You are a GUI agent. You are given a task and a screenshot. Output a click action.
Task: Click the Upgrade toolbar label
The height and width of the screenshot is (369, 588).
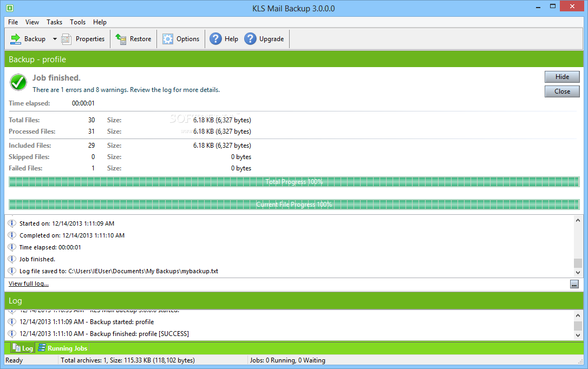(271, 39)
